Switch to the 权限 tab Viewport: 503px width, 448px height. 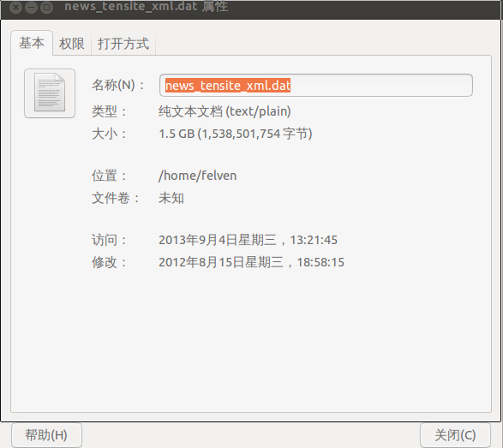[x=72, y=44]
